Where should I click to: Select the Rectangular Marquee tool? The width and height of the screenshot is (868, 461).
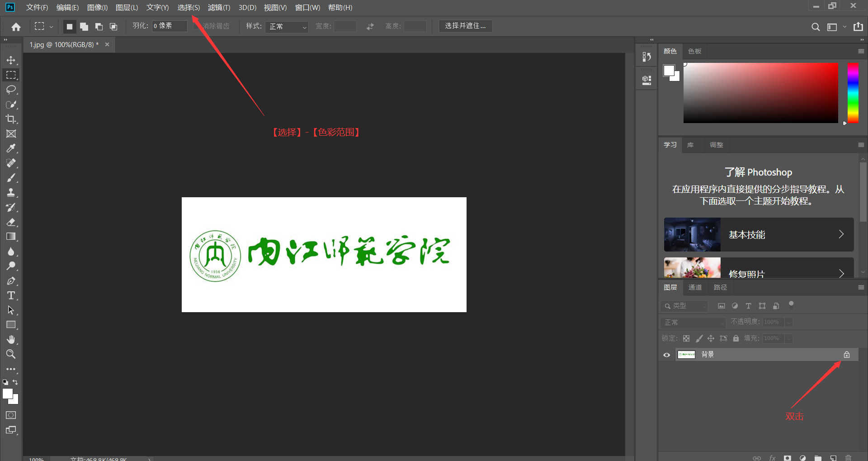click(11, 75)
